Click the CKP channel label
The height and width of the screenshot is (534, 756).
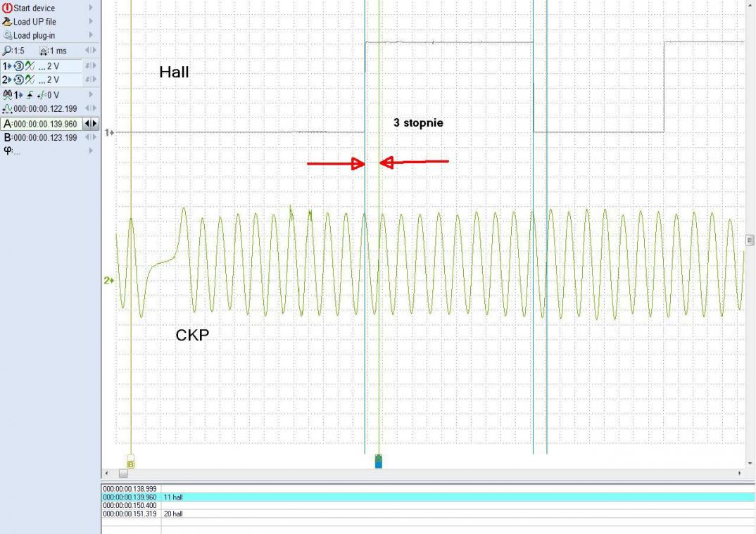coord(192,335)
